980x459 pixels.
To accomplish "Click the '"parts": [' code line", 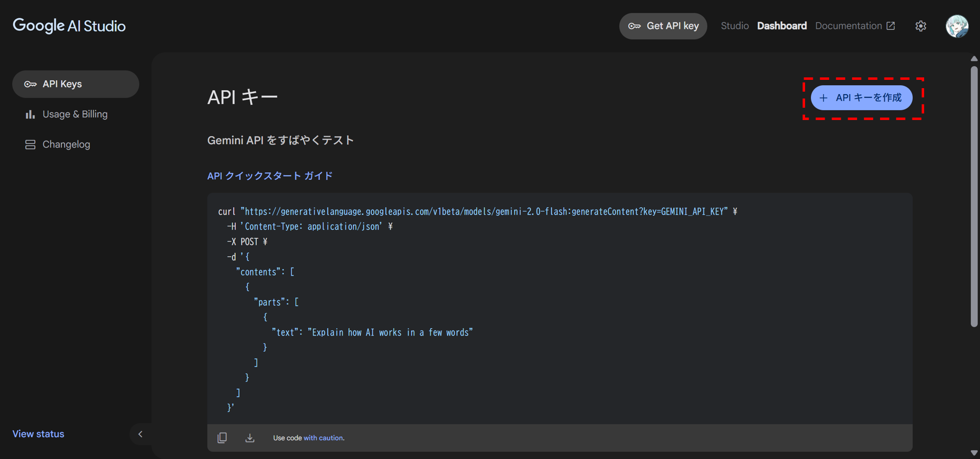I will [276, 302].
